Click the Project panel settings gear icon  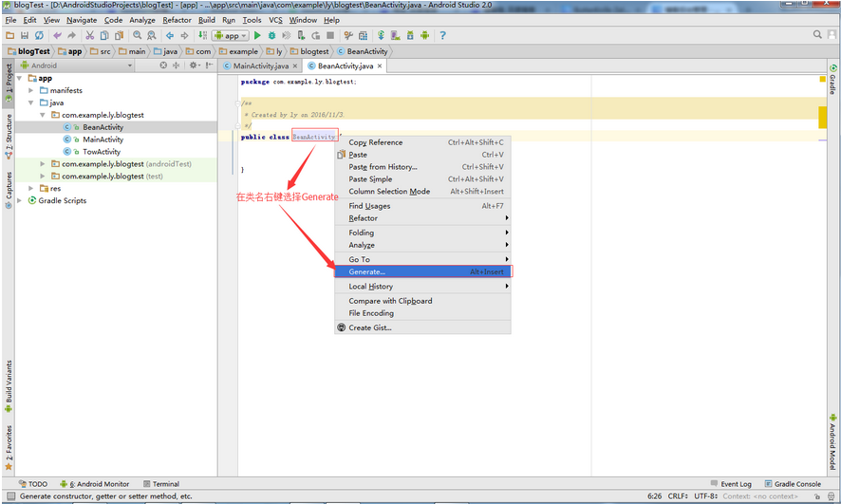coord(194,65)
